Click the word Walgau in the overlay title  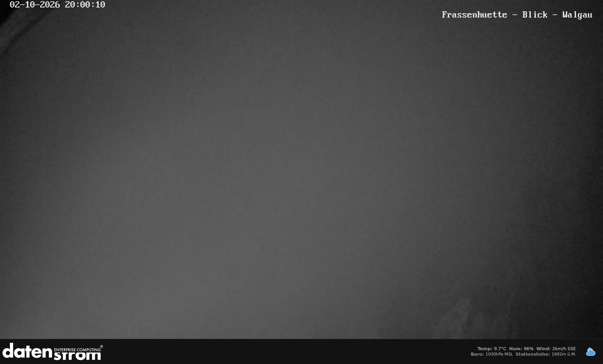(x=577, y=15)
